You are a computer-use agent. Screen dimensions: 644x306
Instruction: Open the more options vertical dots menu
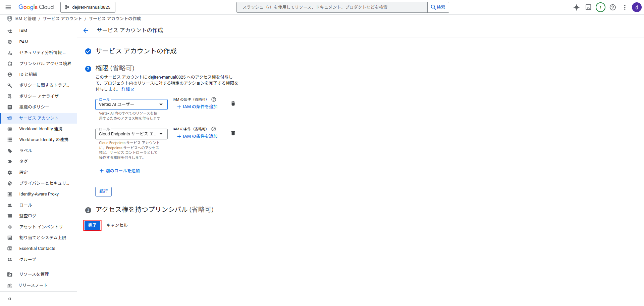point(625,7)
